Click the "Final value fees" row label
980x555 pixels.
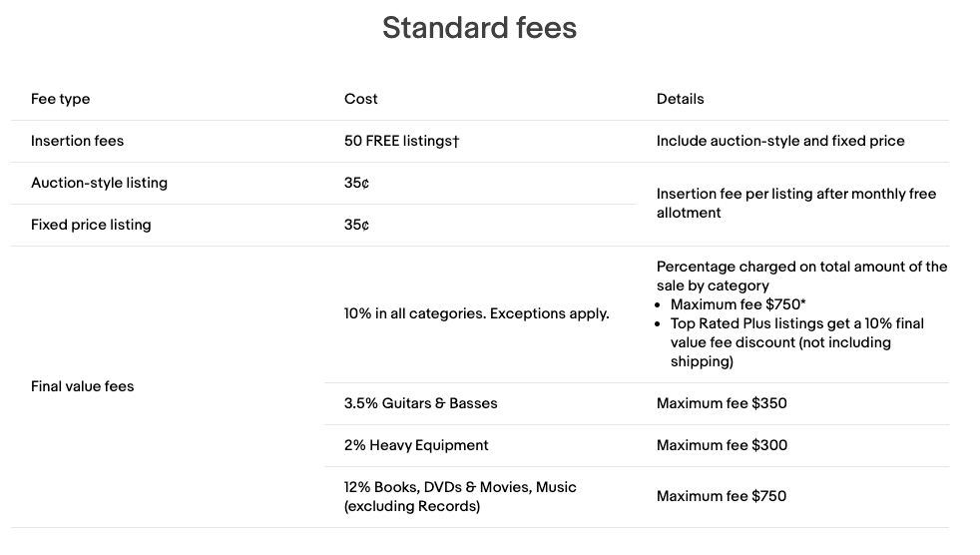click(82, 386)
